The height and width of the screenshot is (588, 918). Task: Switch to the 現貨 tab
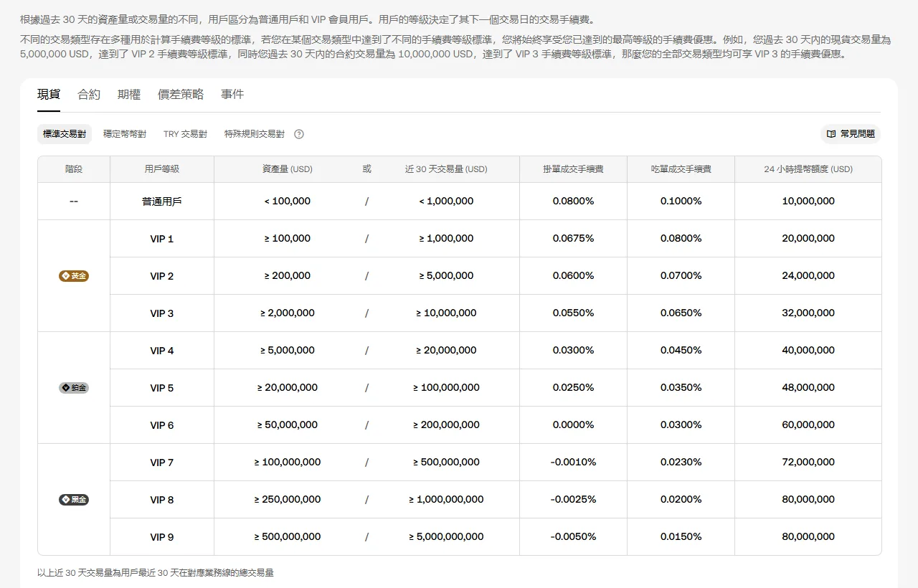coord(49,95)
